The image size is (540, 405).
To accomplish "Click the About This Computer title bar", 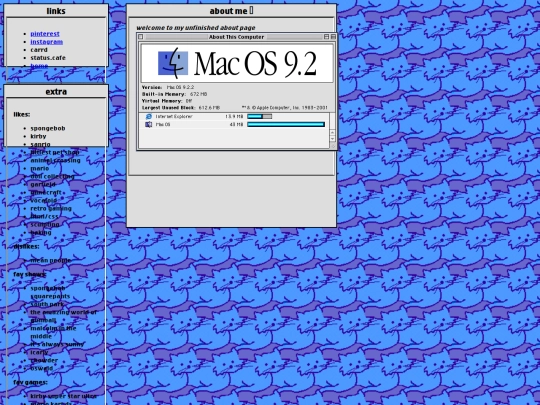I will tap(236, 37).
